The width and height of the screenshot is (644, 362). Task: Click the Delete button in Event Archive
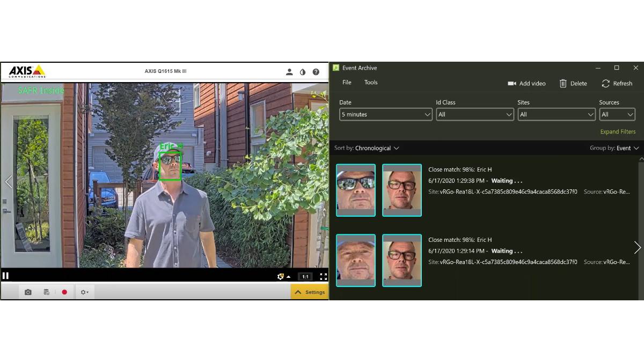(x=573, y=84)
